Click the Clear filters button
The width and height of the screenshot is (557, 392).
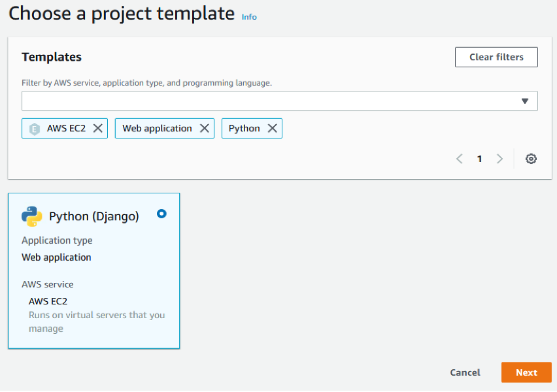pyautogui.click(x=496, y=57)
